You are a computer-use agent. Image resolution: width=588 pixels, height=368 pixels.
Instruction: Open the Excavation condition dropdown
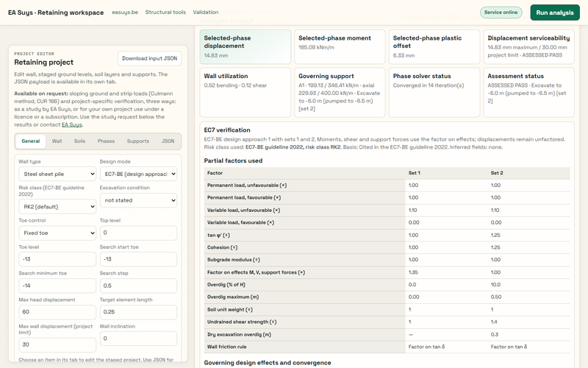138,200
